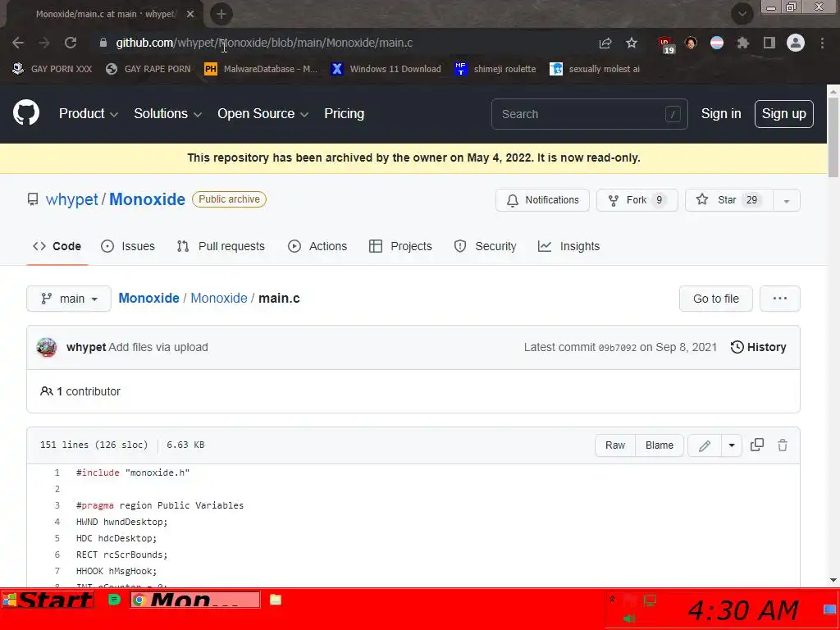The width and height of the screenshot is (840, 630).
Task: Expand edit options dropdown arrow
Action: 731,445
